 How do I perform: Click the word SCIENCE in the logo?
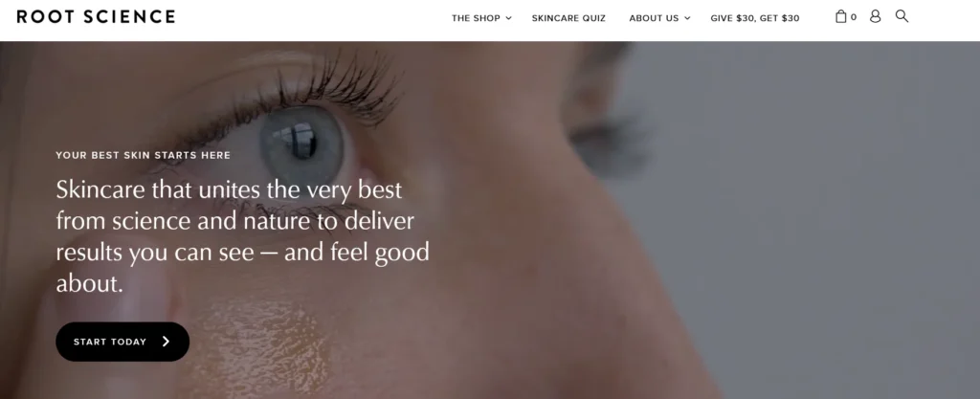131,17
